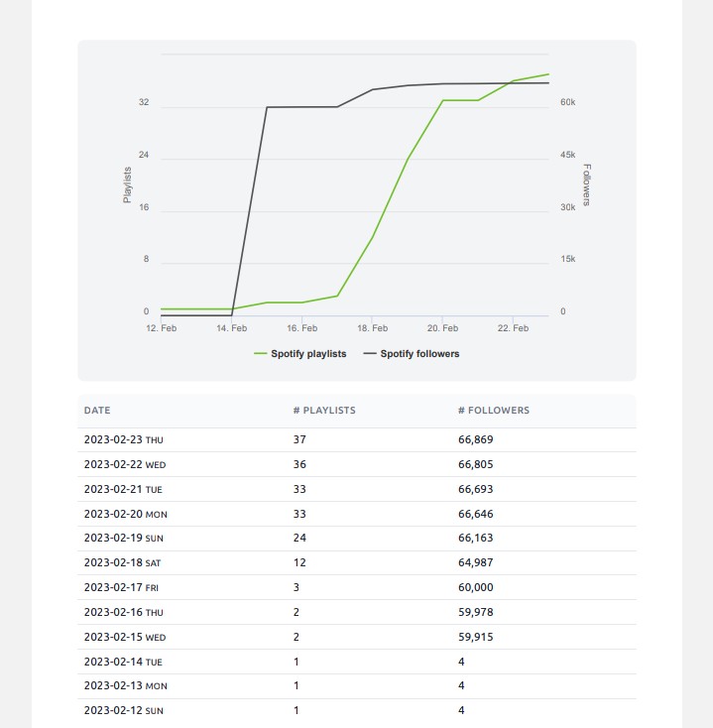Select the 2023-02-20 MON date cell
This screenshot has height=728, width=713.
pos(125,514)
